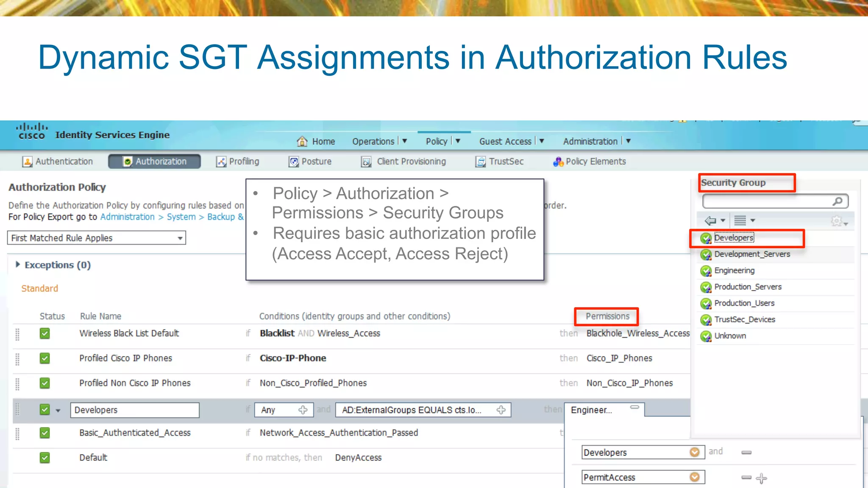Follow the Backup & link
This screenshot has width=868, height=488.
point(225,216)
